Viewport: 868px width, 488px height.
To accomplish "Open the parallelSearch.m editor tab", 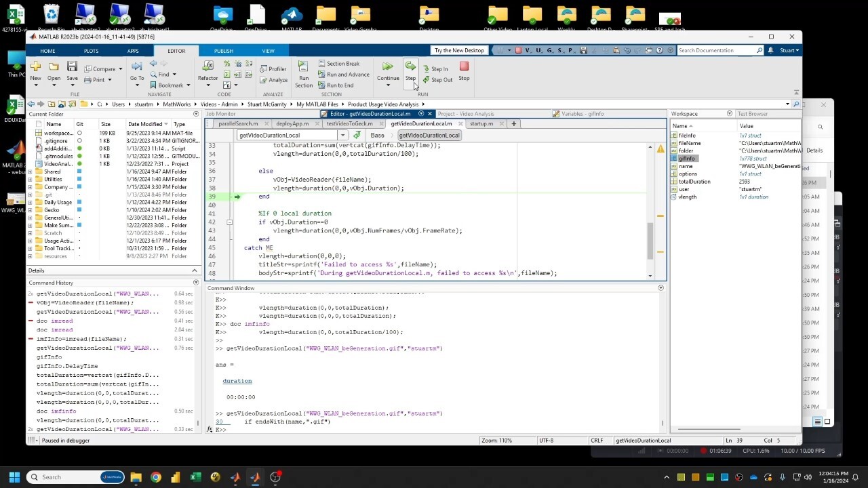I will pos(238,123).
